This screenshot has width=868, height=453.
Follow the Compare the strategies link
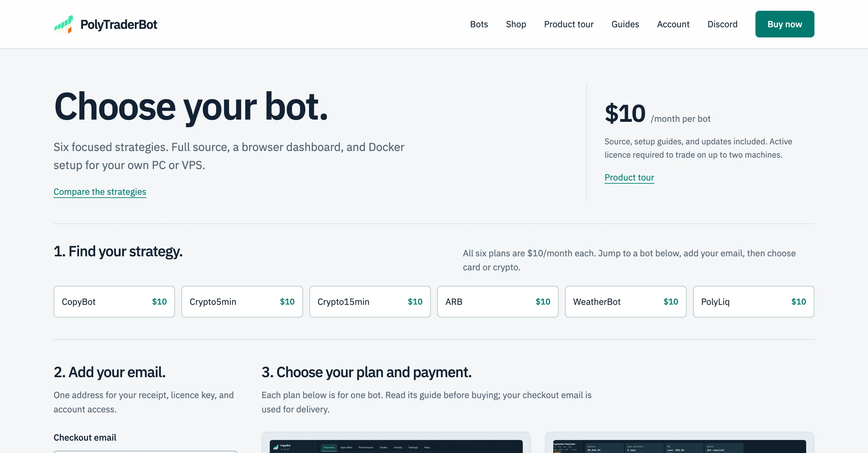(100, 192)
